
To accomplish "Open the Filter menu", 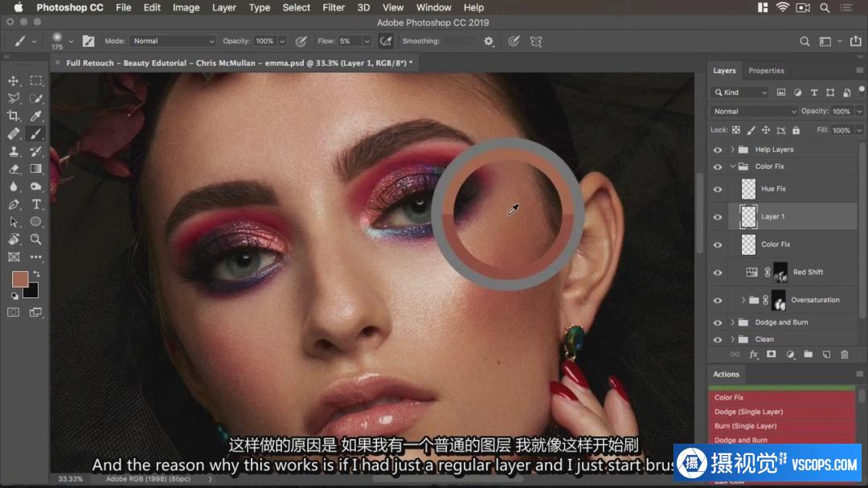I will 334,8.
